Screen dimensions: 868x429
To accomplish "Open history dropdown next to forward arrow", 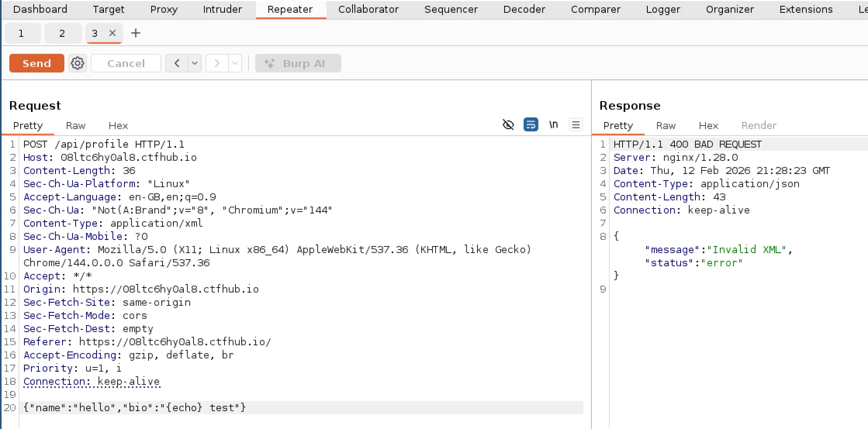I will tap(235, 63).
